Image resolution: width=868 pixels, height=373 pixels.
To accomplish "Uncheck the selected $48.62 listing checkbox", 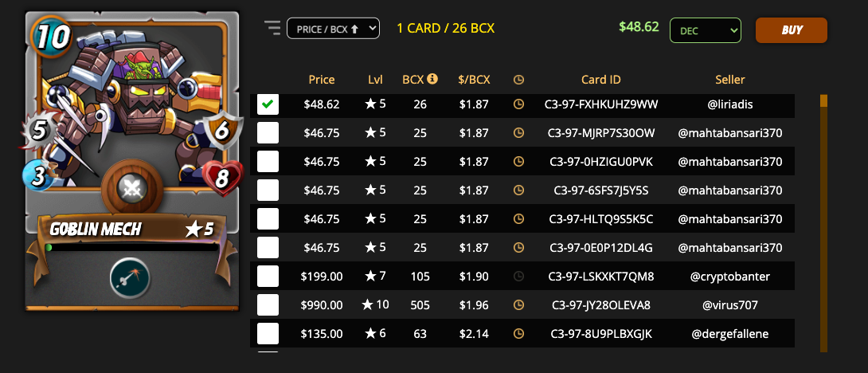I will (x=268, y=104).
